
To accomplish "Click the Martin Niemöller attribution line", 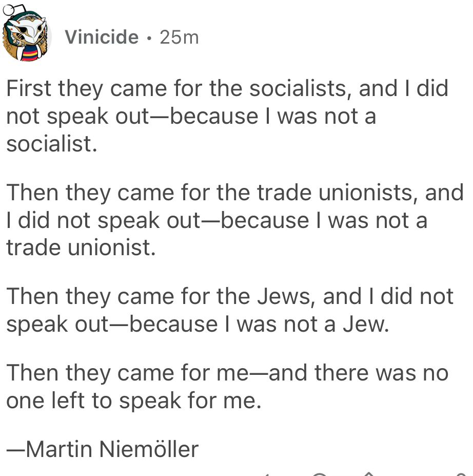I will [x=103, y=449].
